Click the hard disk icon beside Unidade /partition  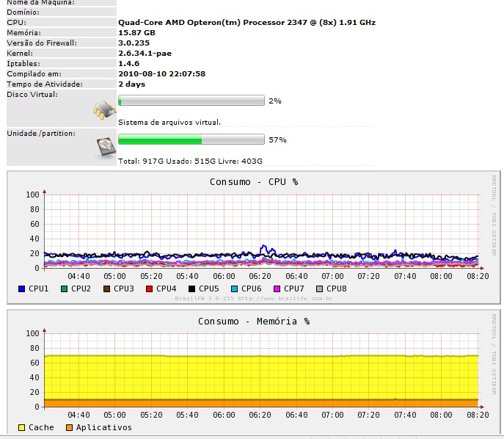pyautogui.click(x=106, y=147)
